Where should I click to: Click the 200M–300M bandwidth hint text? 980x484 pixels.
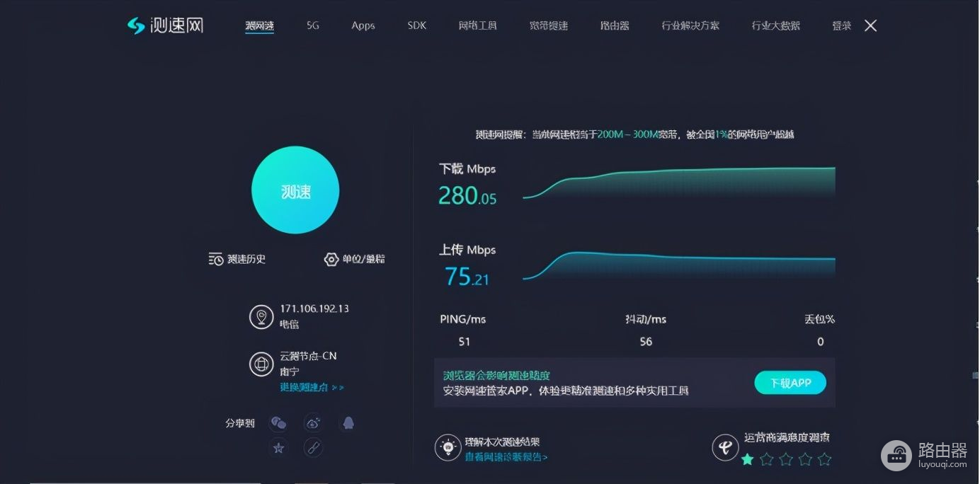tap(628, 134)
